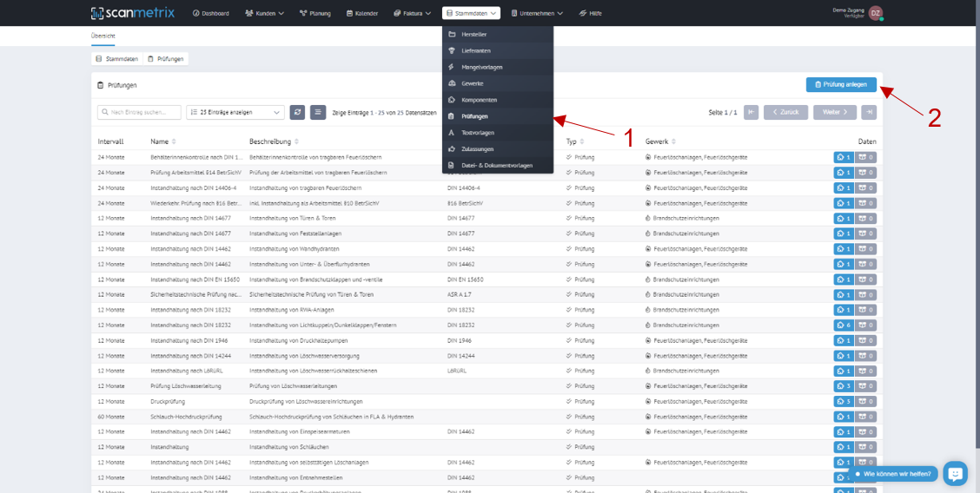Image resolution: width=980 pixels, height=493 pixels.
Task: Click the Prüfungen breadcrumb button
Action: (x=166, y=59)
